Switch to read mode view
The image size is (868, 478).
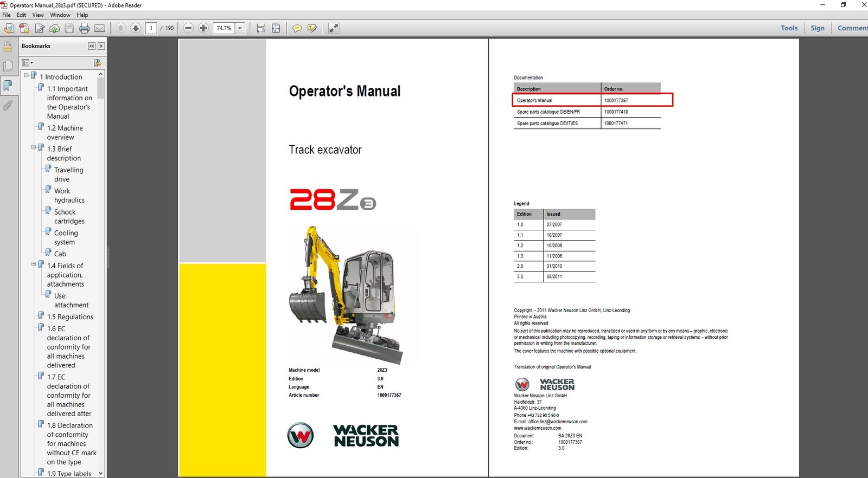(334, 28)
